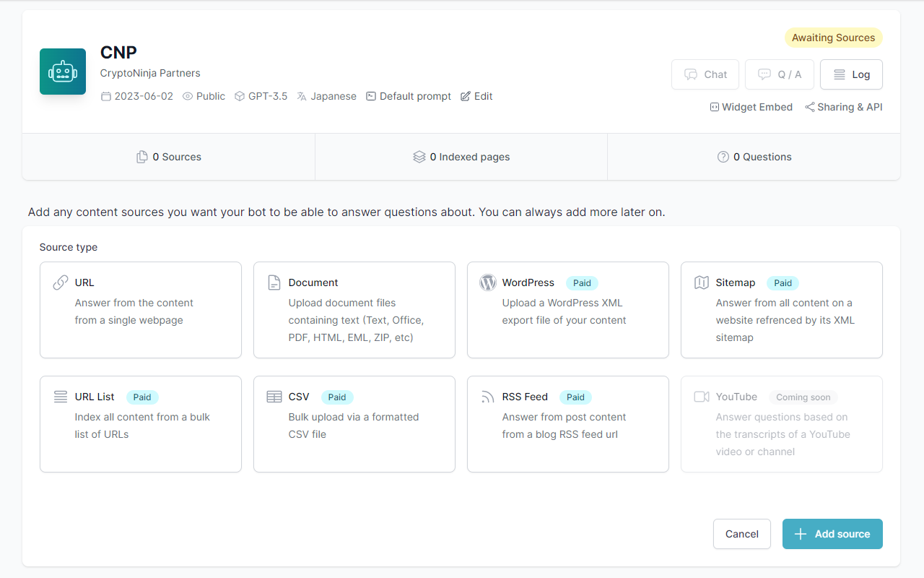Screen dimensions: 924x578
Task: Open the Q / A button
Action: coord(780,74)
